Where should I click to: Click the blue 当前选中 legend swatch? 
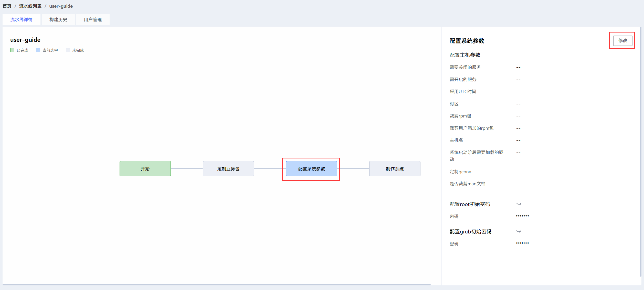coord(38,50)
